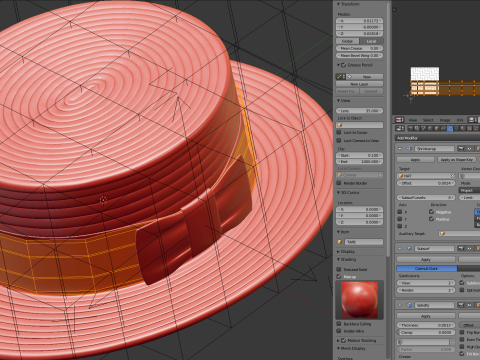Collapse the Item panel
Viewport: 480px width, 360px height.
pos(339,232)
